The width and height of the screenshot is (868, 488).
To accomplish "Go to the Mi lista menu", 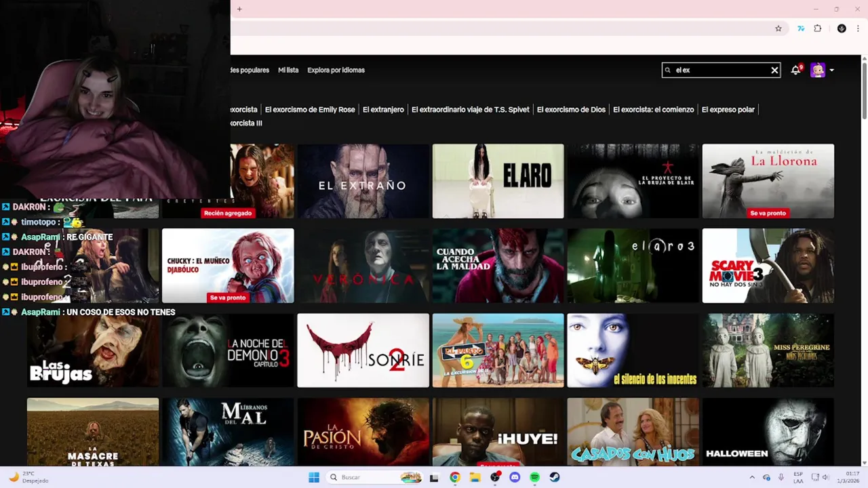I will click(x=288, y=70).
